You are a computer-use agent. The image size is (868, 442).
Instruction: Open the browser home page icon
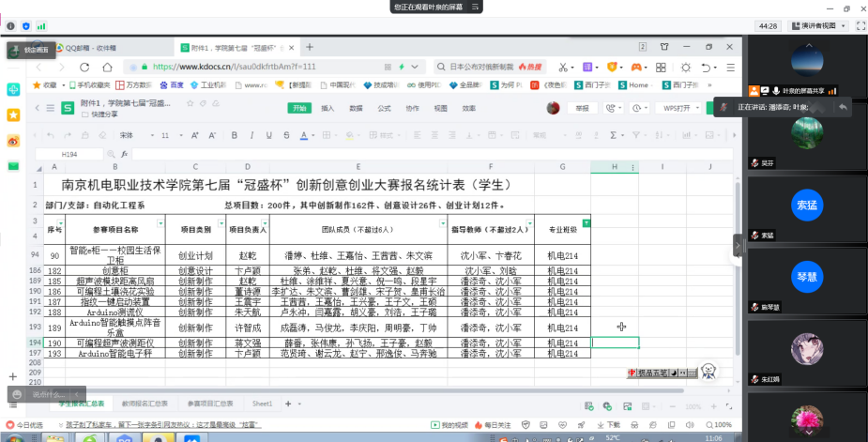(x=107, y=68)
